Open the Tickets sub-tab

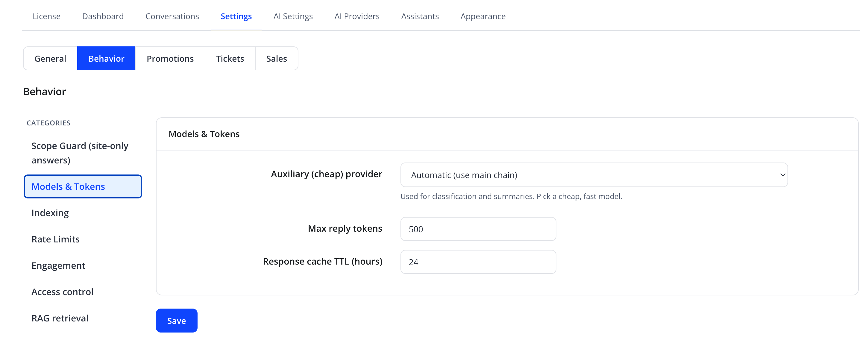point(230,58)
